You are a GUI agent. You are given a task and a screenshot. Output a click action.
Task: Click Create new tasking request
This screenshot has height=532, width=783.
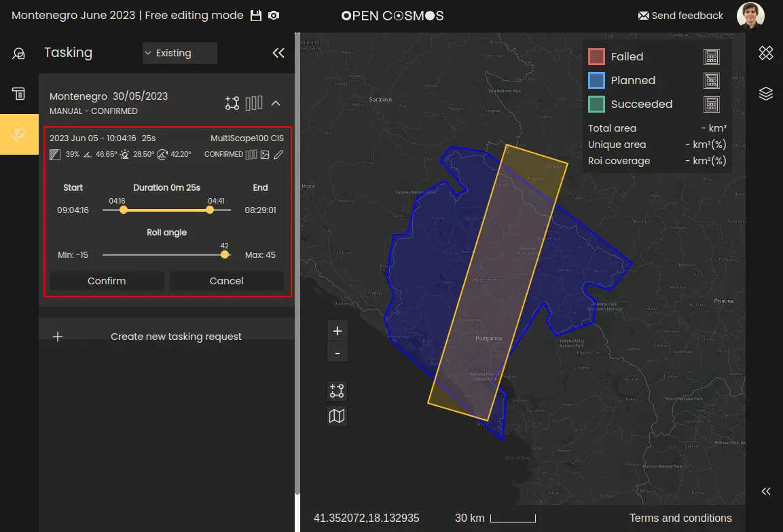click(176, 336)
